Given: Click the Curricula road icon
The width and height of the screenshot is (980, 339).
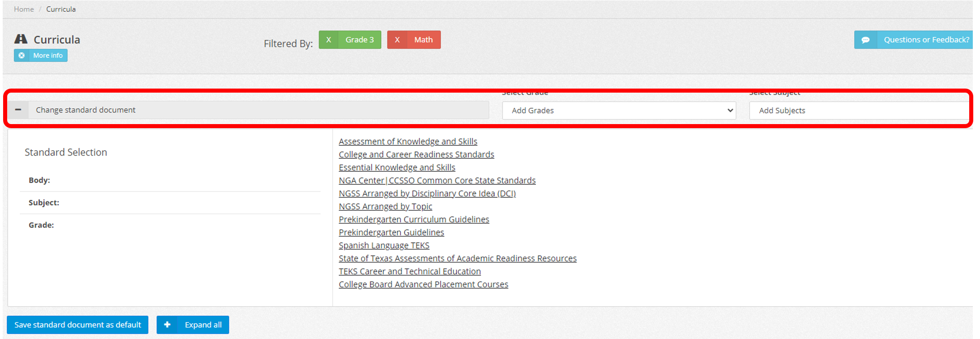Looking at the screenshot, I should (21, 39).
